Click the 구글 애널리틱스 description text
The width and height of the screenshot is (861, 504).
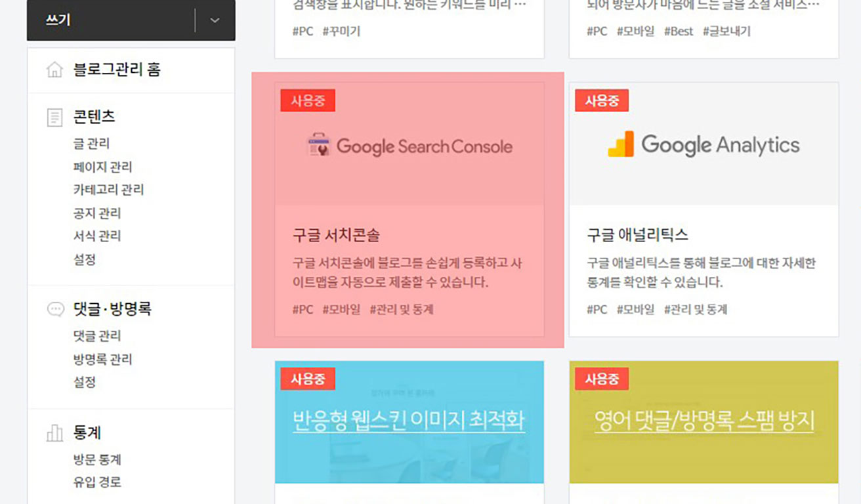pos(702,273)
